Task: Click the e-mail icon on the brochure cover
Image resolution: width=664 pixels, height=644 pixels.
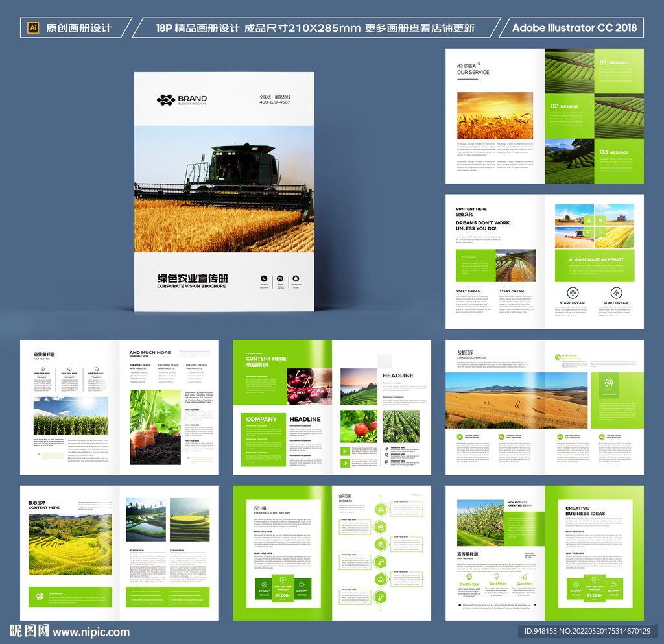Action: [280, 279]
